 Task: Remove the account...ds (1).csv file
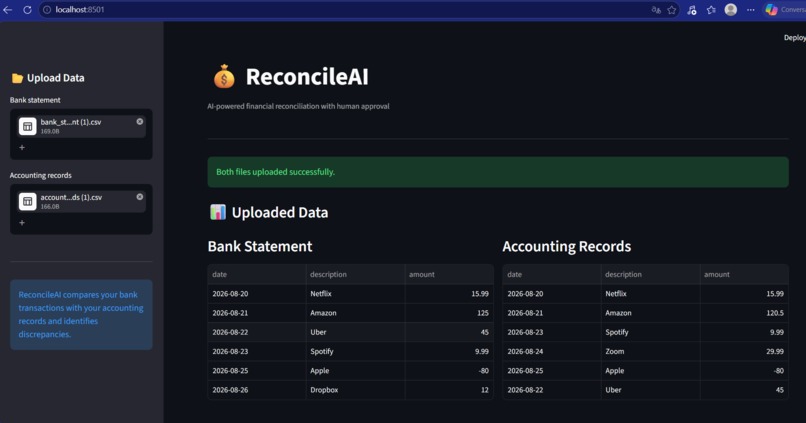tap(140, 197)
